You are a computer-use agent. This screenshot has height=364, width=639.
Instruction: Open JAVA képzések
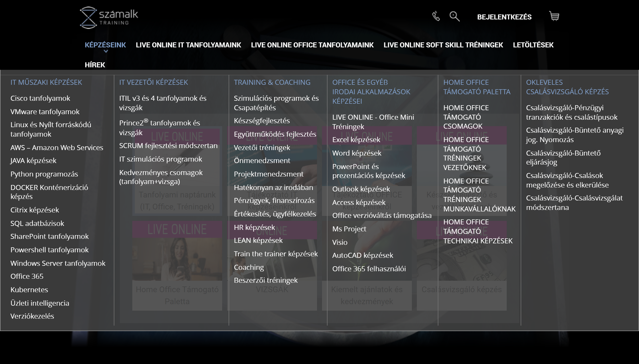point(33,161)
